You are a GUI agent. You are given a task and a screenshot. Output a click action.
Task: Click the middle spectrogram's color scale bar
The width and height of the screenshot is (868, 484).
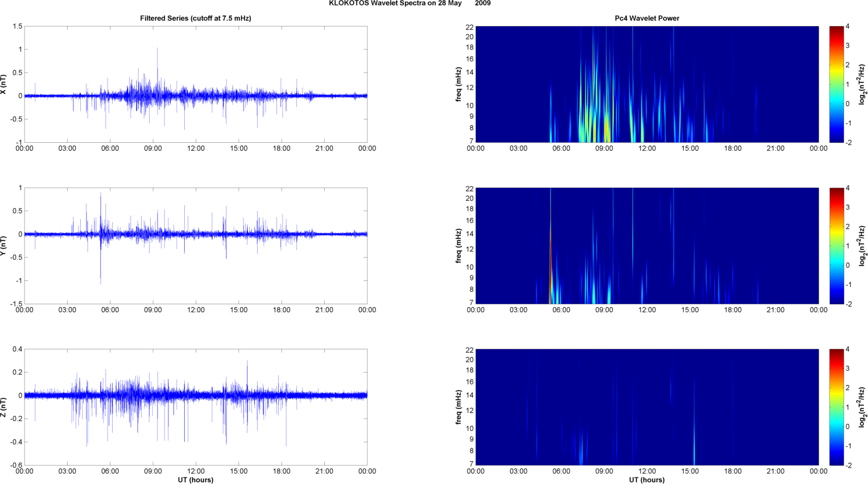[836, 246]
